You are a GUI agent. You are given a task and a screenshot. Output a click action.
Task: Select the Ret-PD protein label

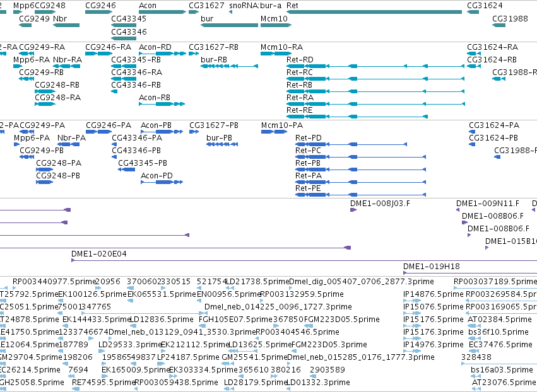point(308,138)
